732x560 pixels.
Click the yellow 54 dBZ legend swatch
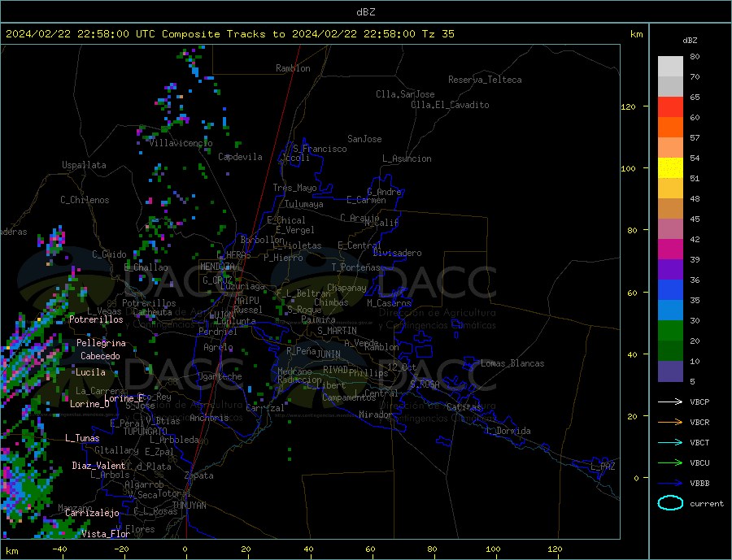670,168
